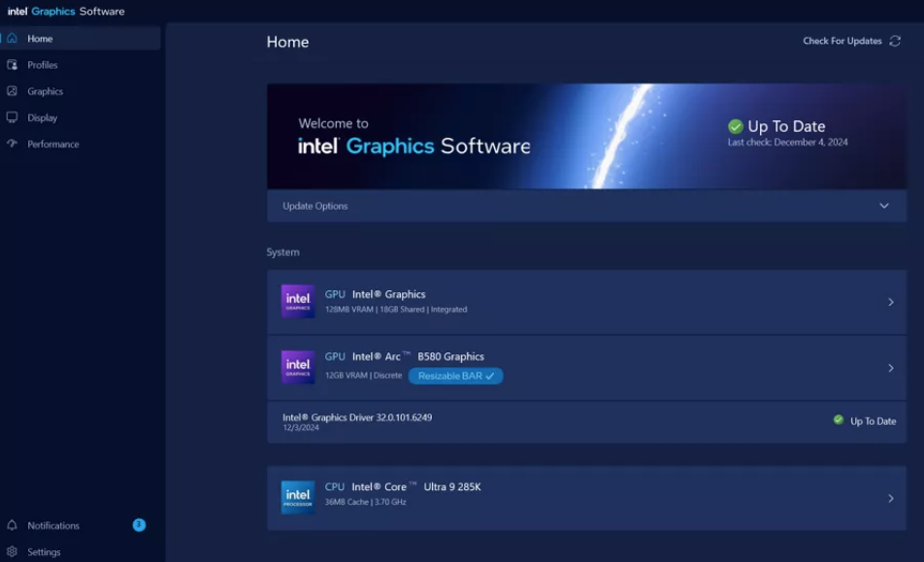Click driver date 12/3/2024
Image resolution: width=924 pixels, height=562 pixels.
coord(301,428)
